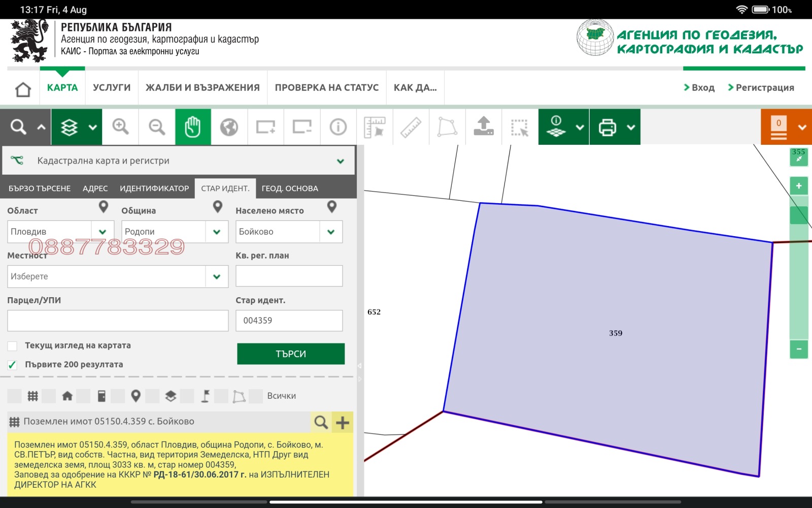Click the info identify tool icon
Screen dimensions: 812x508
tap(338, 126)
